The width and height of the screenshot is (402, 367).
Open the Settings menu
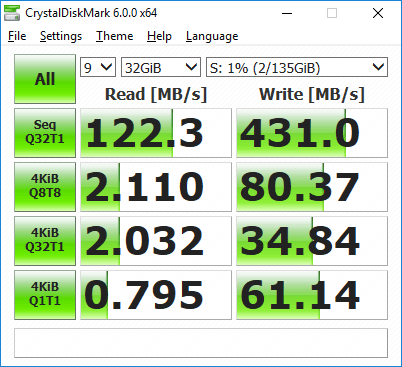click(61, 36)
